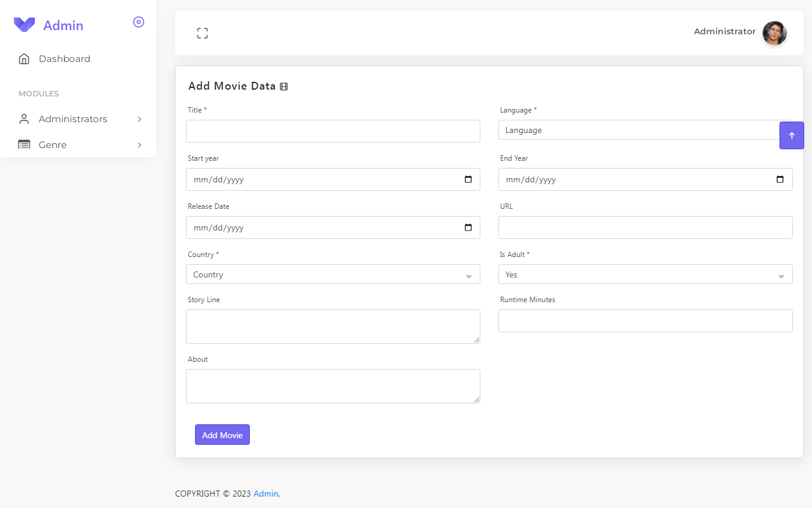Follow the Admin link in the footer
Image resolution: width=812 pixels, height=508 pixels.
pos(265,494)
